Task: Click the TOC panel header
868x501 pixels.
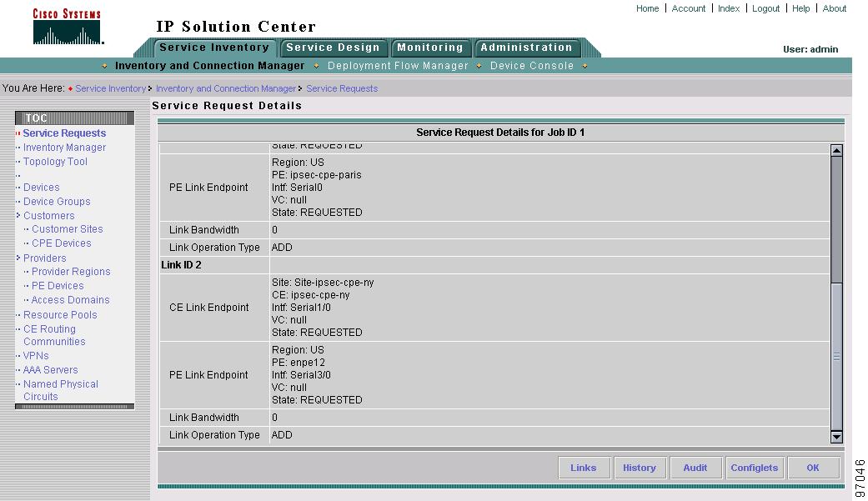Action: click(x=75, y=118)
